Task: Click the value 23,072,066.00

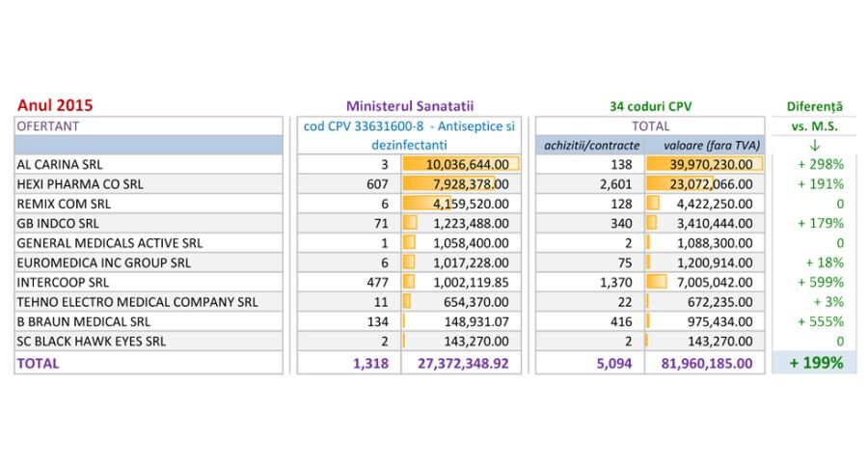Action: (x=711, y=184)
